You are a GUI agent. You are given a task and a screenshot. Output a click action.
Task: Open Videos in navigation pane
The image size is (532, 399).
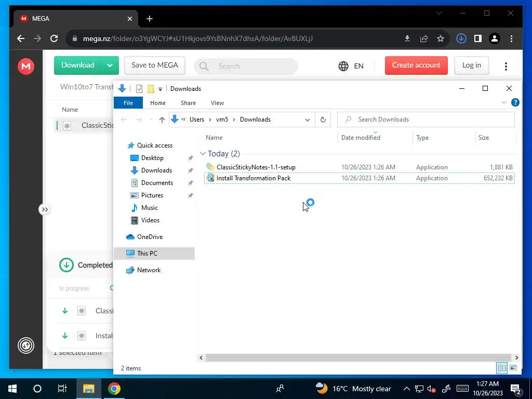pyautogui.click(x=150, y=220)
